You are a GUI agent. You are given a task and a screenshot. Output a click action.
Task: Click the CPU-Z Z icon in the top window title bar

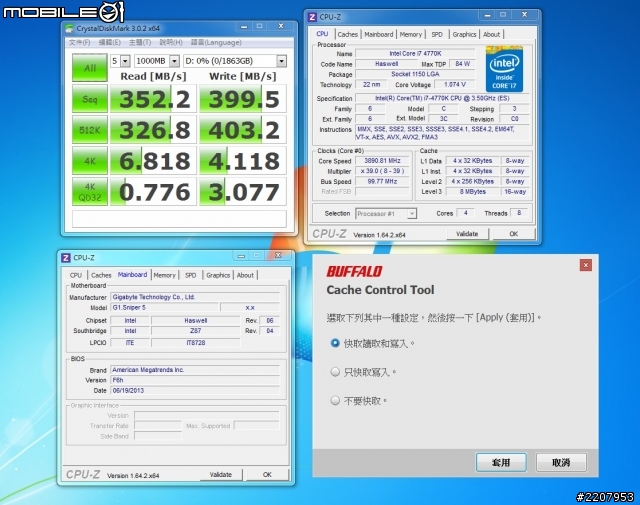pyautogui.click(x=312, y=17)
